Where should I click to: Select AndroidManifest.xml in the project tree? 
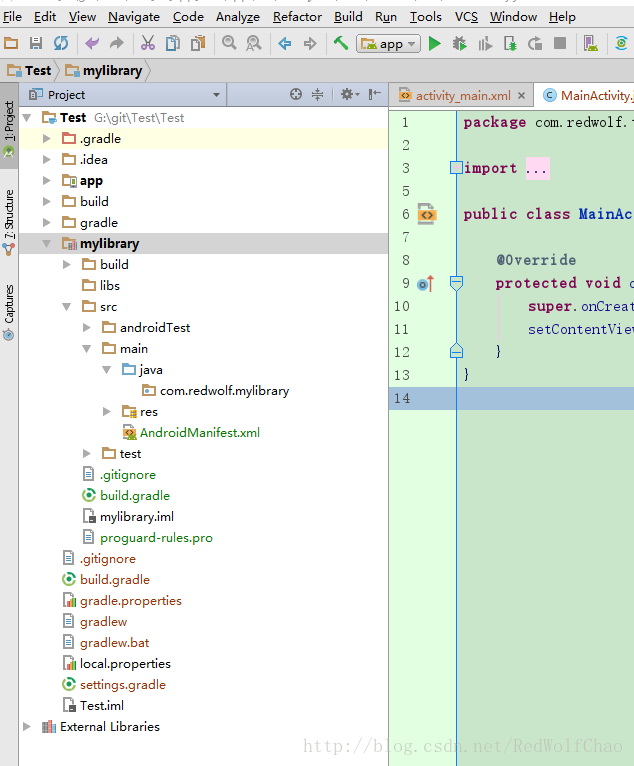pyautogui.click(x=200, y=433)
